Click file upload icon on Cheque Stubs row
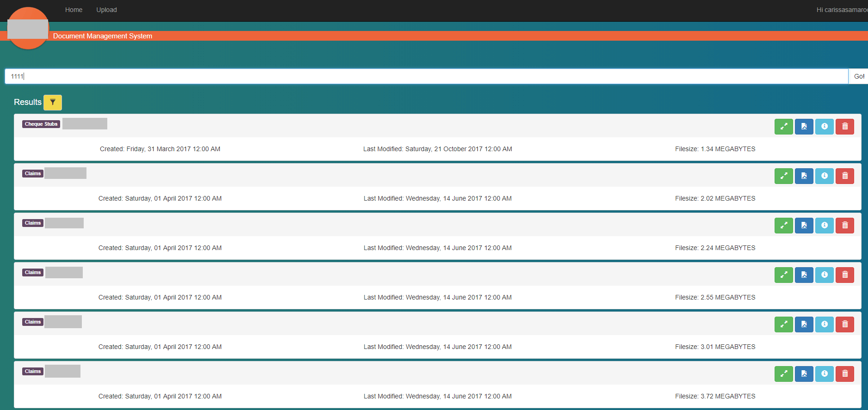 pyautogui.click(x=804, y=126)
